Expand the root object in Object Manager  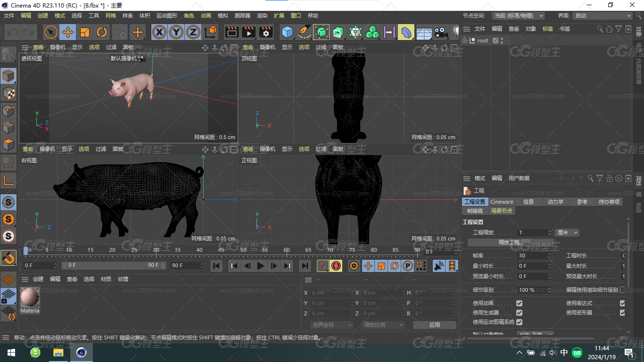(x=465, y=41)
